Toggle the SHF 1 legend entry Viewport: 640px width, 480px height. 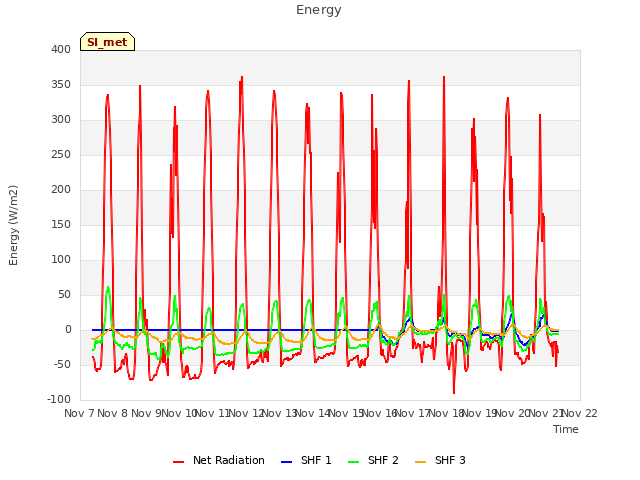(x=307, y=460)
